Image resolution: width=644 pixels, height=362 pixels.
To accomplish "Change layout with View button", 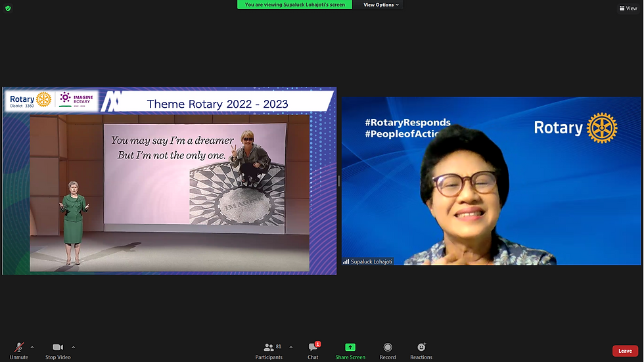I will pyautogui.click(x=628, y=8).
